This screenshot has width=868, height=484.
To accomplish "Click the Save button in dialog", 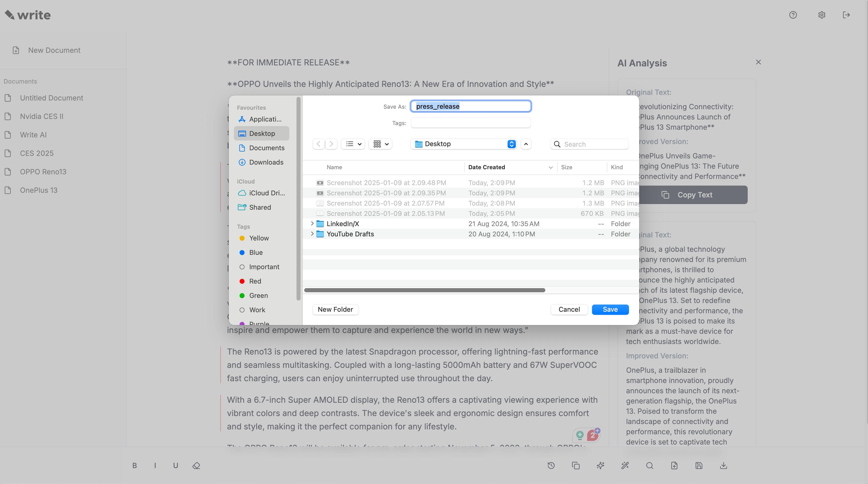I will tap(610, 309).
